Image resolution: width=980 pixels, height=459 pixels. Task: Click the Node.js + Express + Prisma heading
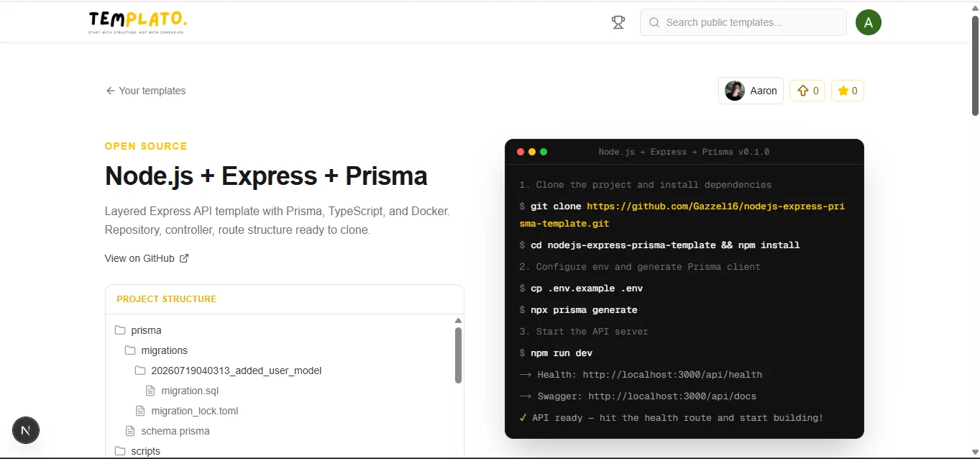point(266,176)
